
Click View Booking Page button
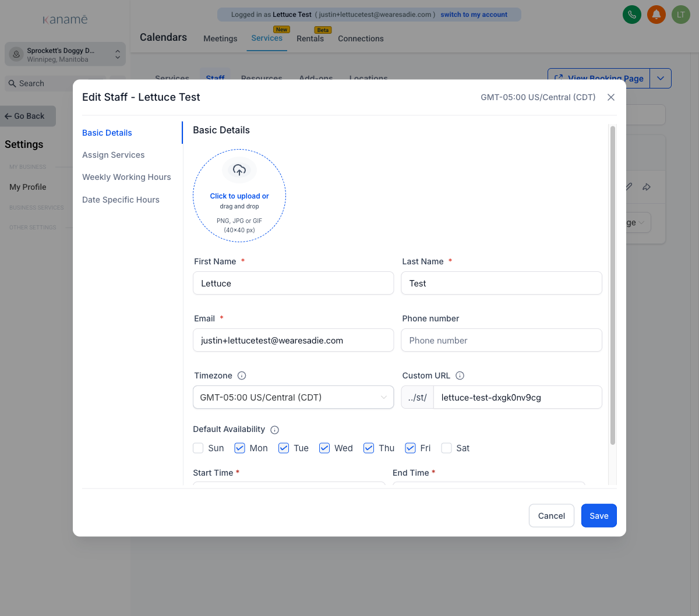point(599,78)
